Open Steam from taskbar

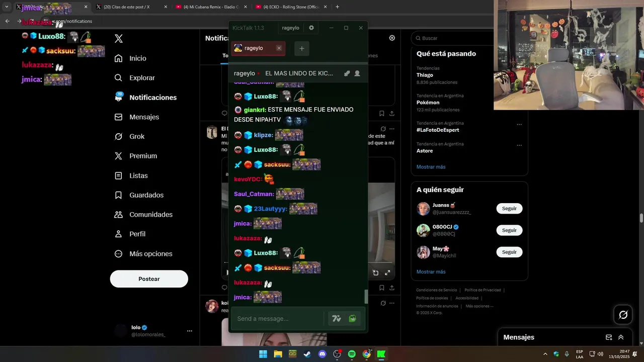307,354
